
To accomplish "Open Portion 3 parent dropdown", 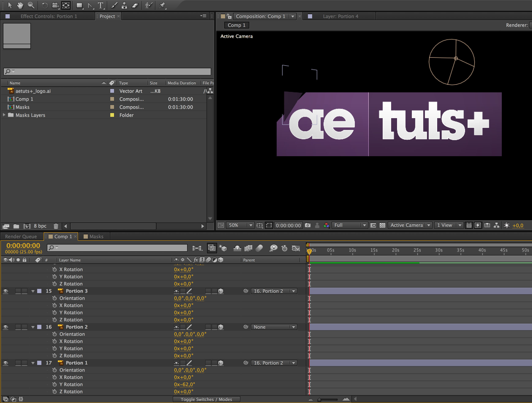I will tap(274, 291).
